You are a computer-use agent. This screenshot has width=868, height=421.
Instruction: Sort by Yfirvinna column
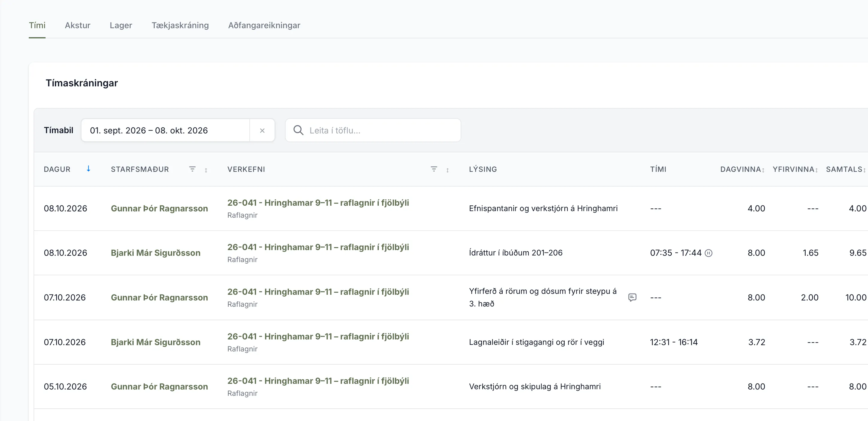795,169
